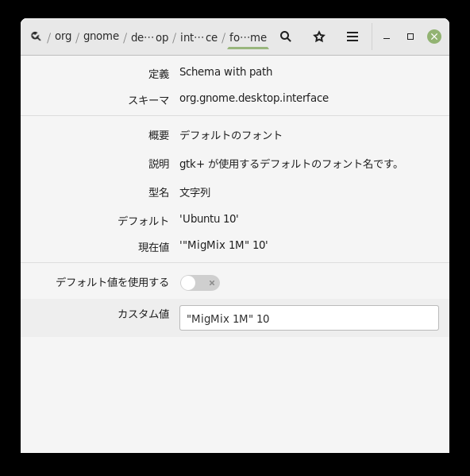This screenshot has width=470, height=476.
Task: Select the 'fo···me' path segment
Action: (248, 37)
